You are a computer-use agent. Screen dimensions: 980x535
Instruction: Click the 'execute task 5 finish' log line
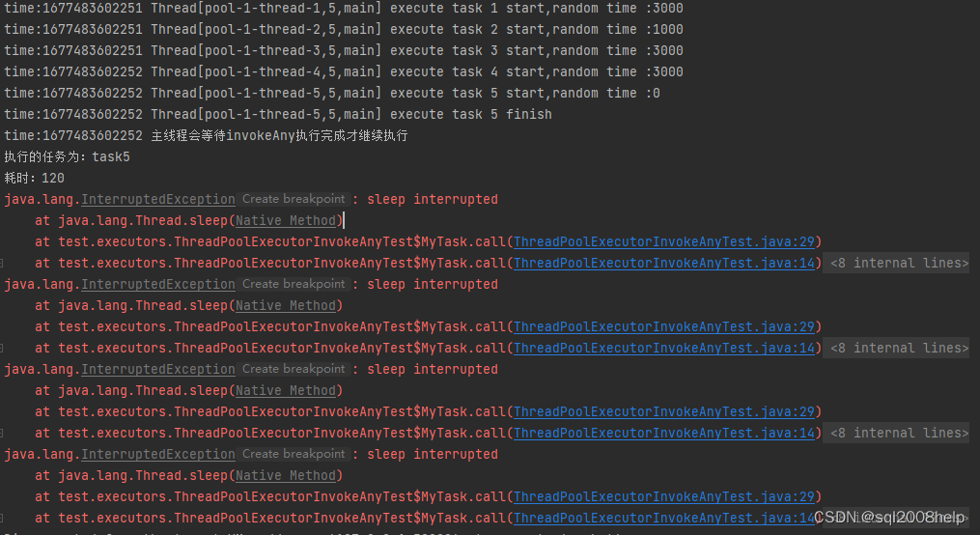277,114
